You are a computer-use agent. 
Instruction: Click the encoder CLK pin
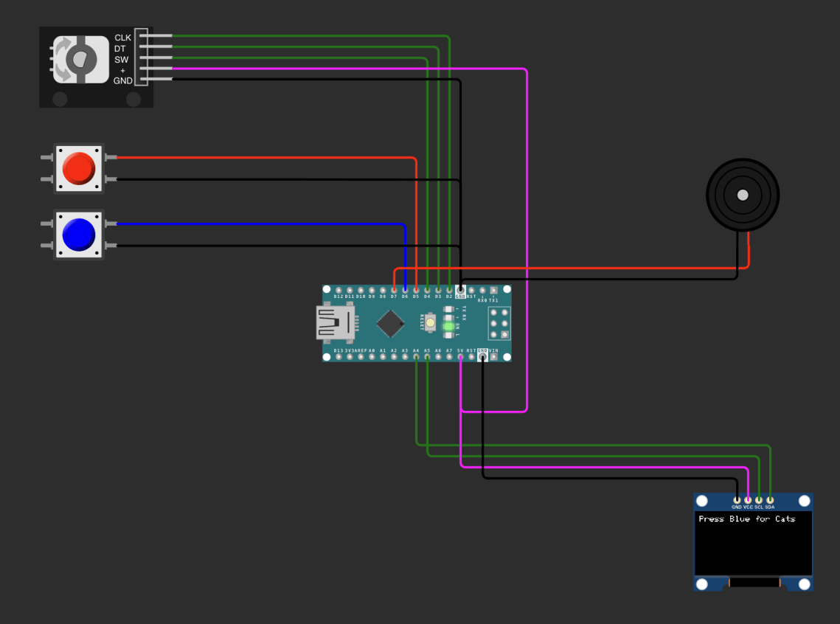pos(156,36)
